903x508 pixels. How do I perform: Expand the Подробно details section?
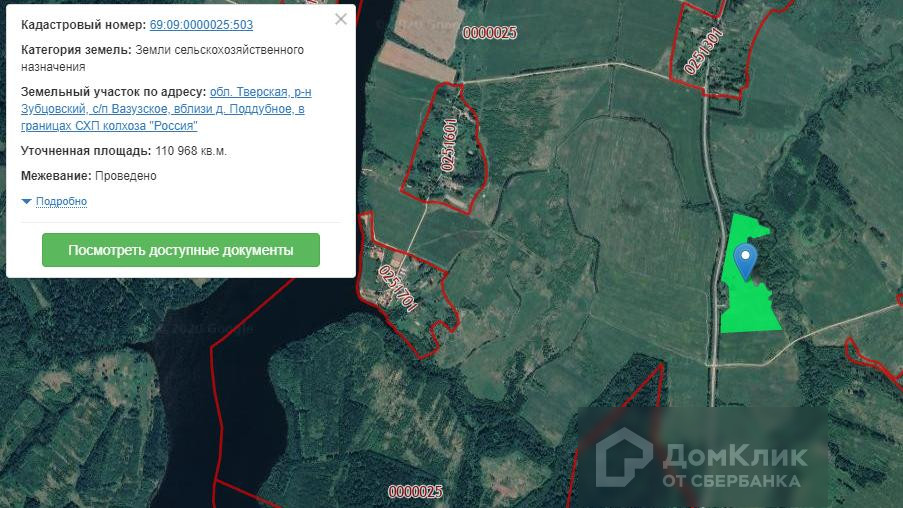tap(61, 201)
